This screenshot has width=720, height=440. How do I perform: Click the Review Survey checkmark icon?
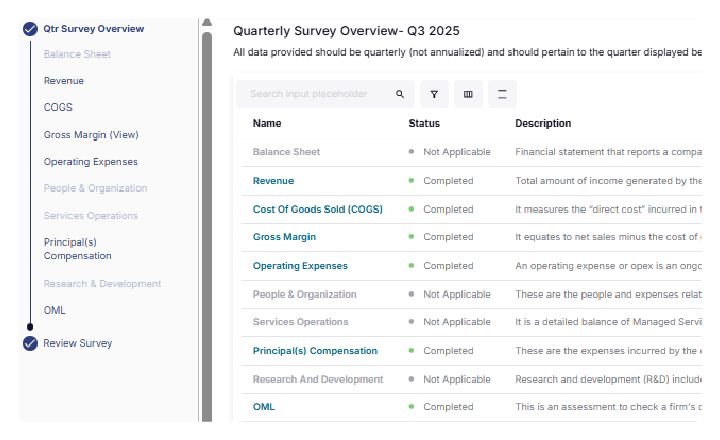click(30, 343)
